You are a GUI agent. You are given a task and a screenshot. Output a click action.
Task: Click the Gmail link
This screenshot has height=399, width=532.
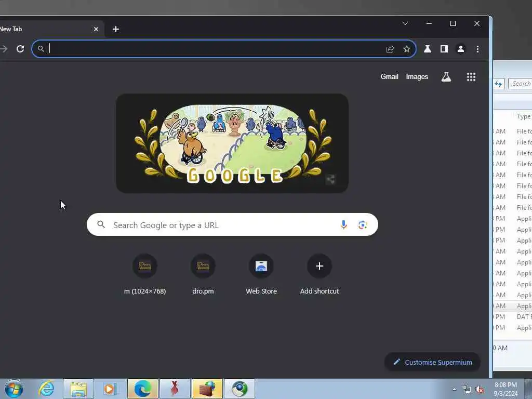tap(389, 77)
